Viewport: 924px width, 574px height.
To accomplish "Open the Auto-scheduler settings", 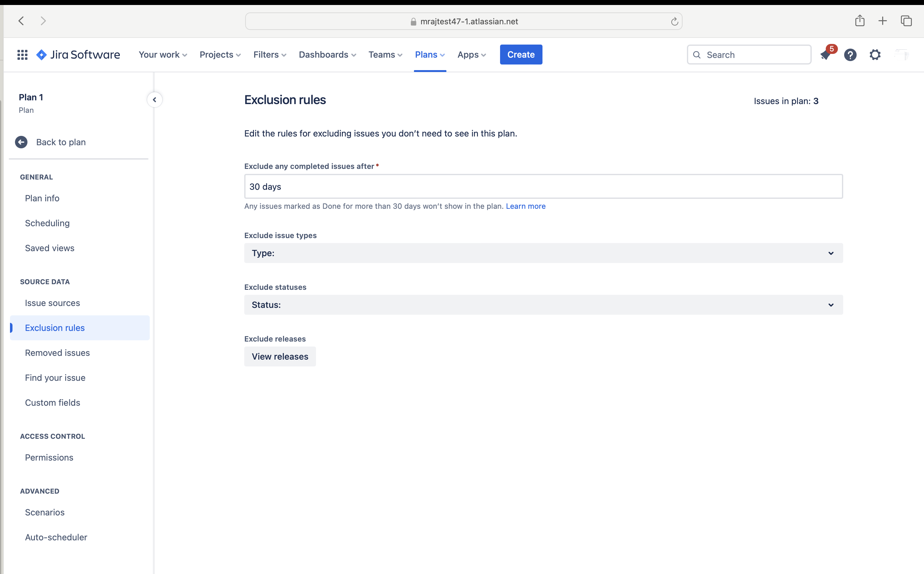I will click(56, 537).
